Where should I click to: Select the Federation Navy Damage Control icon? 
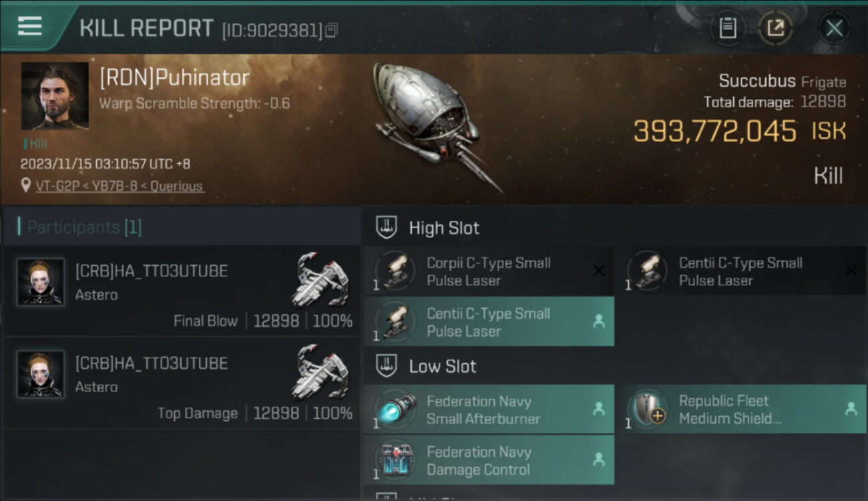[395, 460]
